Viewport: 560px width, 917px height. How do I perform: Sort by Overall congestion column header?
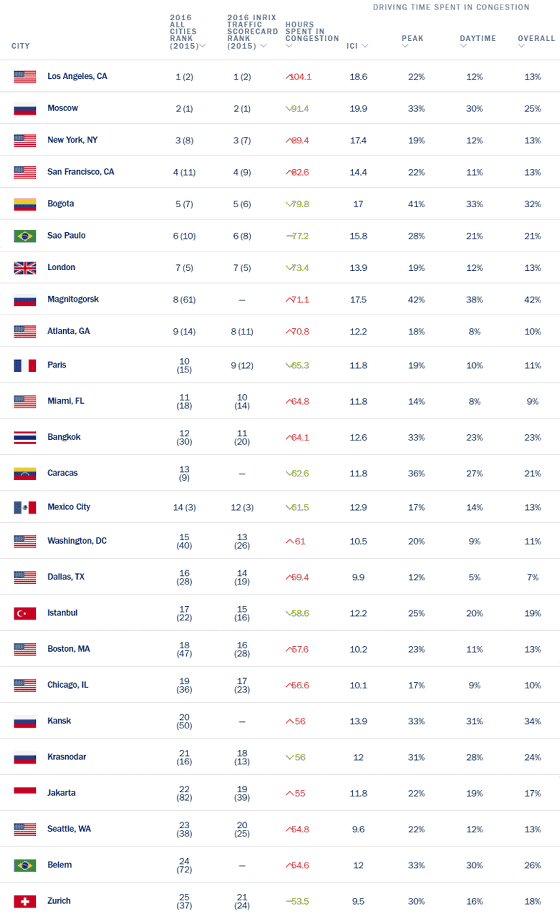point(536,40)
